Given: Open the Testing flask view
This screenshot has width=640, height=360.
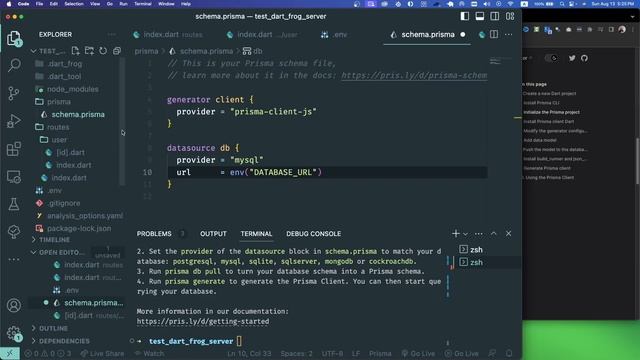Looking at the screenshot, I should (14, 204).
